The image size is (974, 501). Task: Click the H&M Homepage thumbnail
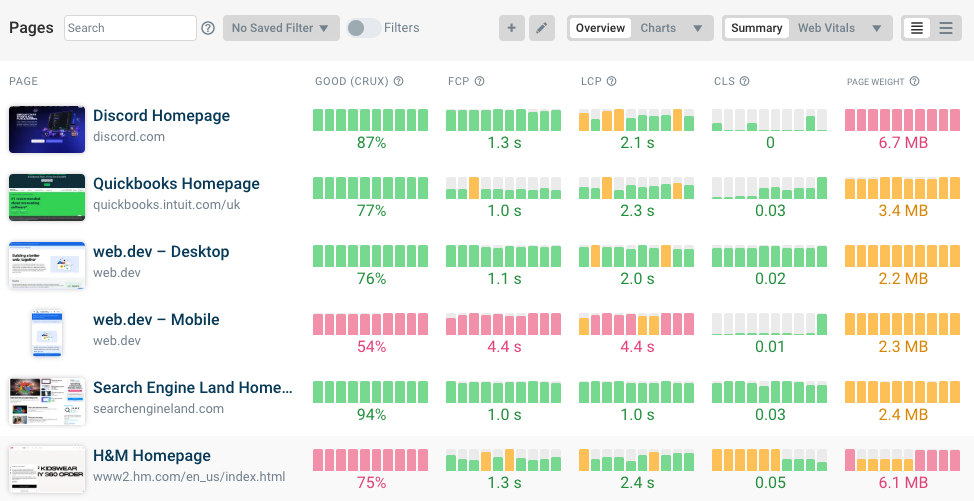pyautogui.click(x=47, y=469)
